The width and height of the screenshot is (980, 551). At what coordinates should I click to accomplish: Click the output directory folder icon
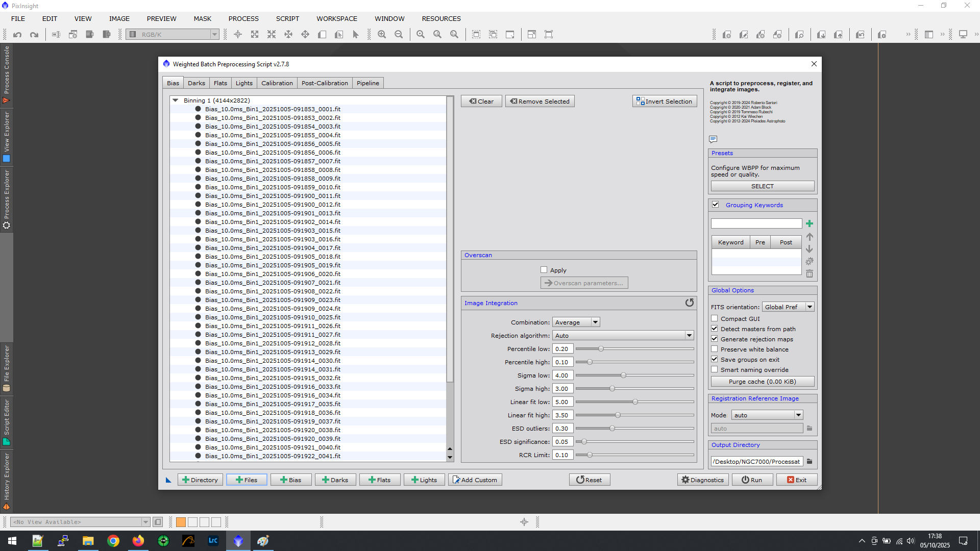pyautogui.click(x=810, y=461)
